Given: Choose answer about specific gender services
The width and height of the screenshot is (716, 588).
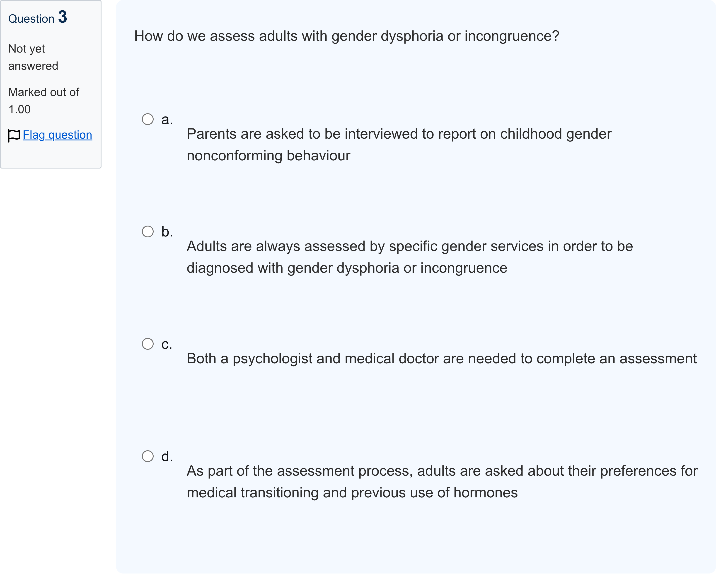Looking at the screenshot, I should pyautogui.click(x=410, y=257).
